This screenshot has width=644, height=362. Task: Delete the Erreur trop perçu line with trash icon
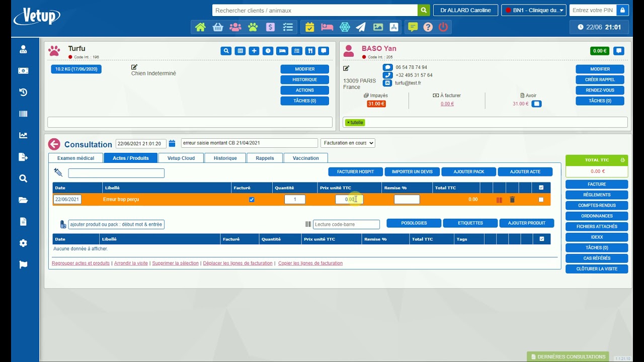click(x=512, y=200)
